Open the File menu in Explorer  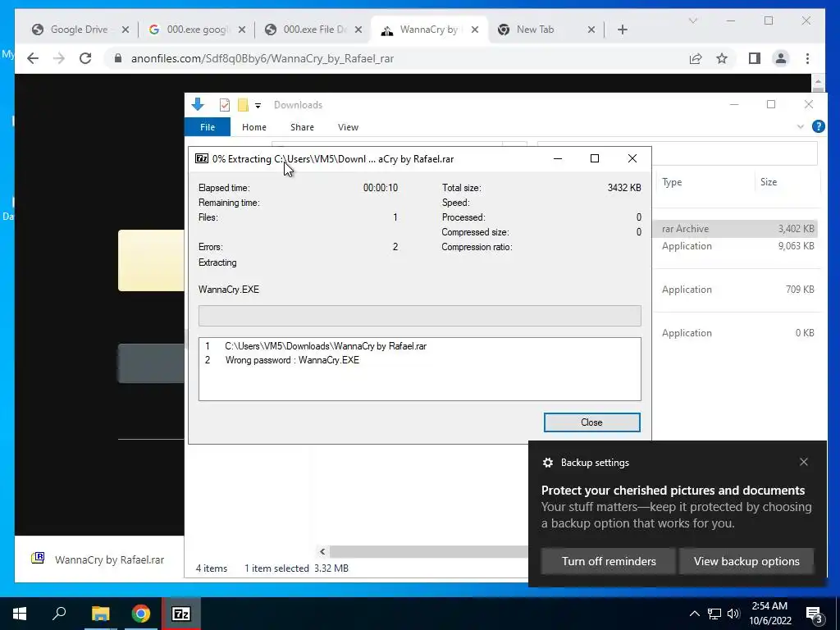pos(208,127)
